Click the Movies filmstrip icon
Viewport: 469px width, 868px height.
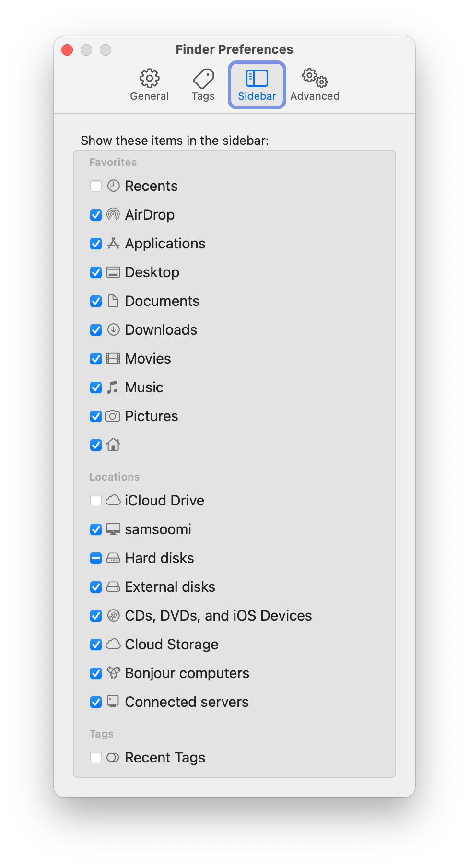pos(113,358)
